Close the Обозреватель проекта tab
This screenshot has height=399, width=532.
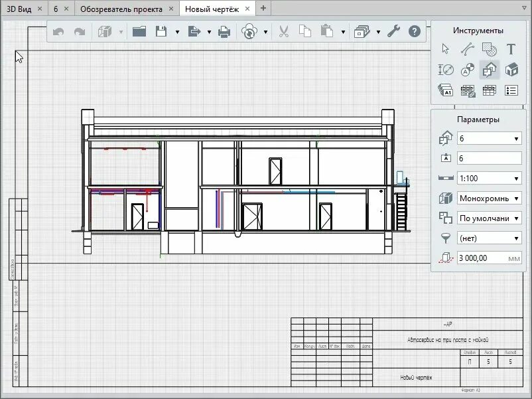pyautogui.click(x=171, y=9)
